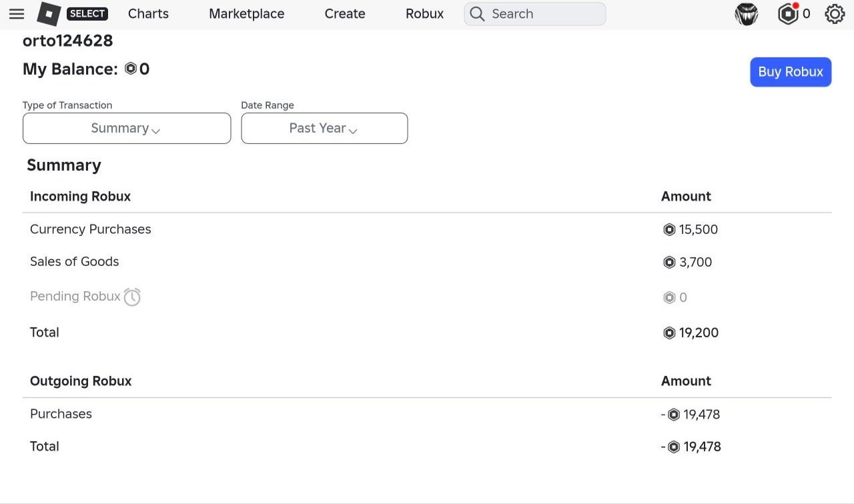Click the Purchases row label
854x504 pixels.
pos(61,414)
